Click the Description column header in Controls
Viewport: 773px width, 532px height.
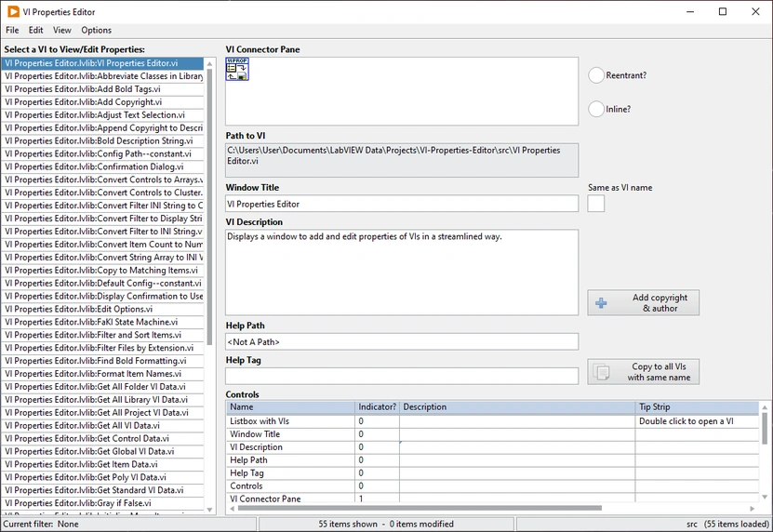pyautogui.click(x=517, y=406)
